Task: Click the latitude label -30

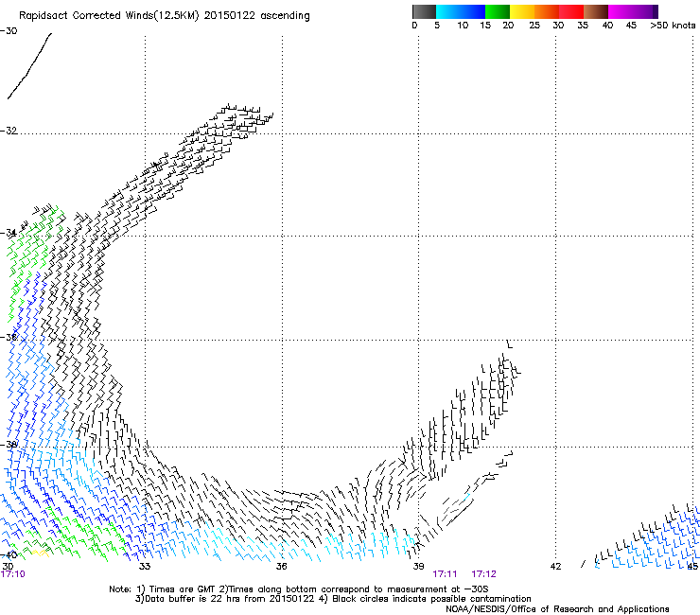Action: click(x=9, y=31)
